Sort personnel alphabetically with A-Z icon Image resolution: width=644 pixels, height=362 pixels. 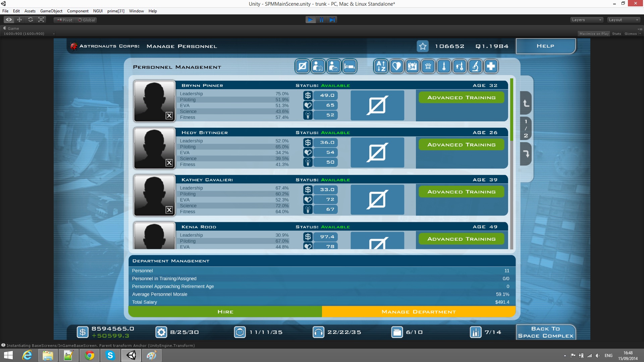(381, 66)
